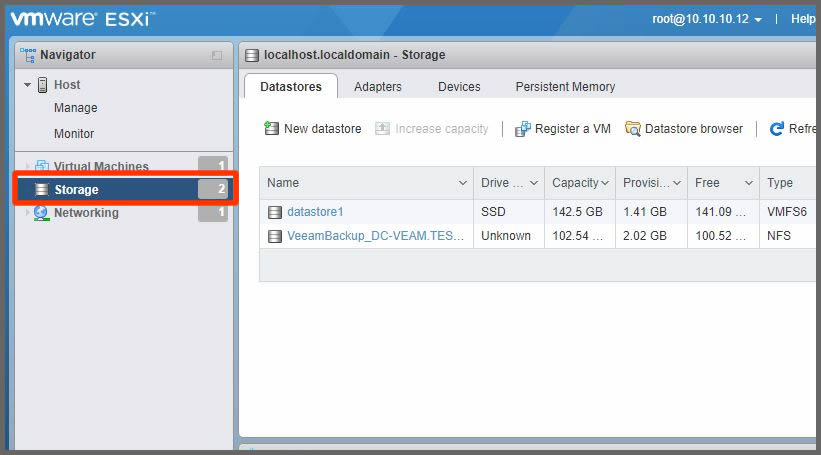Click the New datastore icon

pos(271,128)
